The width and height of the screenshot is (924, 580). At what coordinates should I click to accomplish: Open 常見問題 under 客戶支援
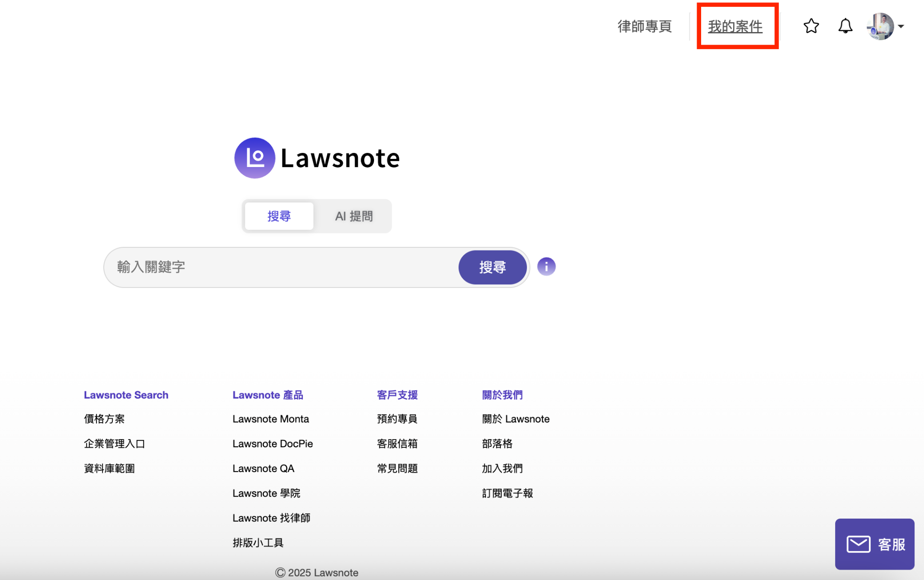397,468
